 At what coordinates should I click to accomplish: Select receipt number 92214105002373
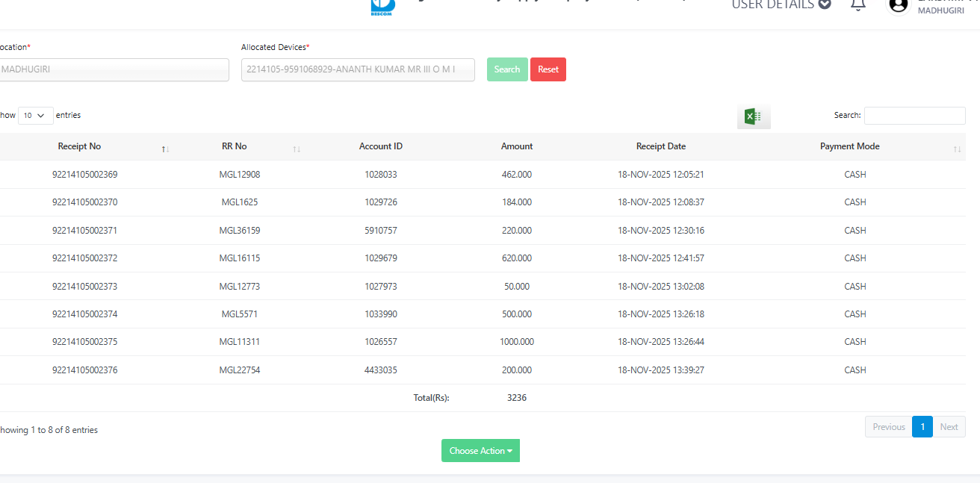pyautogui.click(x=84, y=287)
